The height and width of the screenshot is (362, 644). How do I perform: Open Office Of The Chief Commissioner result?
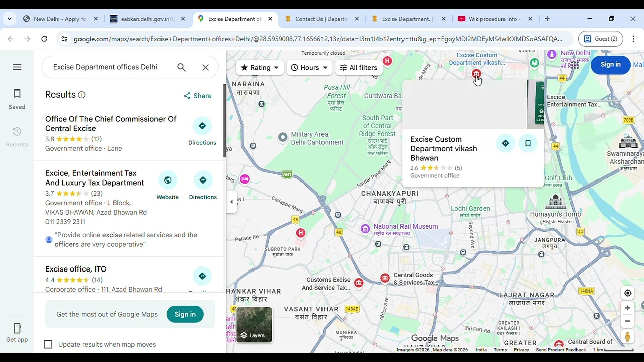click(111, 124)
